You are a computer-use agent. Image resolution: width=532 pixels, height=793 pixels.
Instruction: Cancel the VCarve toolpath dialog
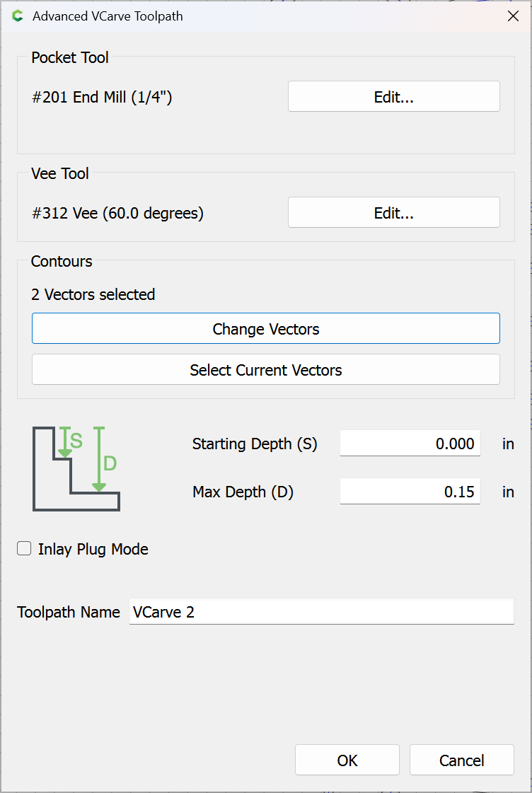(461, 760)
